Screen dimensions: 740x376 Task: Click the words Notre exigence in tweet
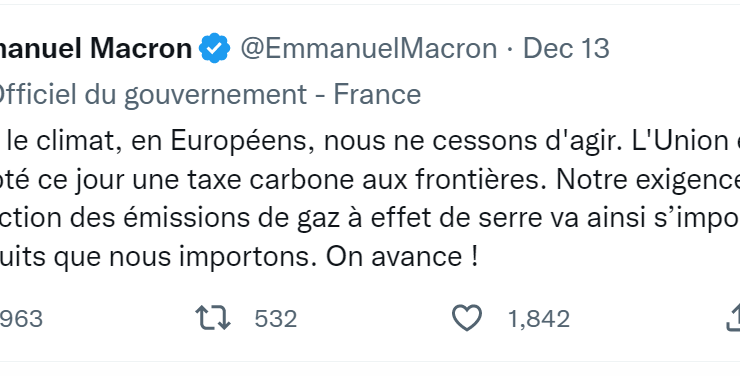coord(648,180)
